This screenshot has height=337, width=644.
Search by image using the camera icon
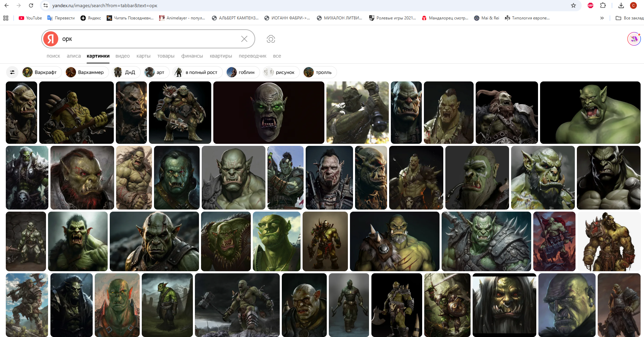point(271,39)
